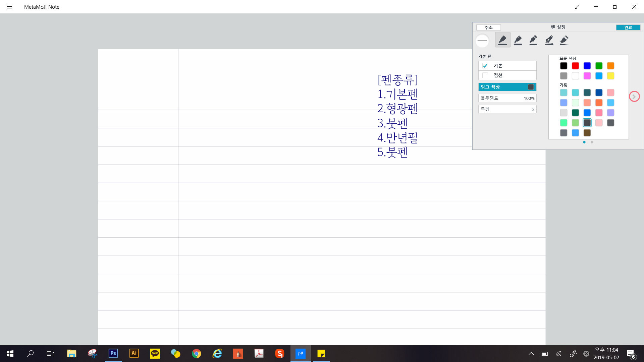The image size is (644, 362).
Task: Select the brush pen type icon
Action: 564,40
